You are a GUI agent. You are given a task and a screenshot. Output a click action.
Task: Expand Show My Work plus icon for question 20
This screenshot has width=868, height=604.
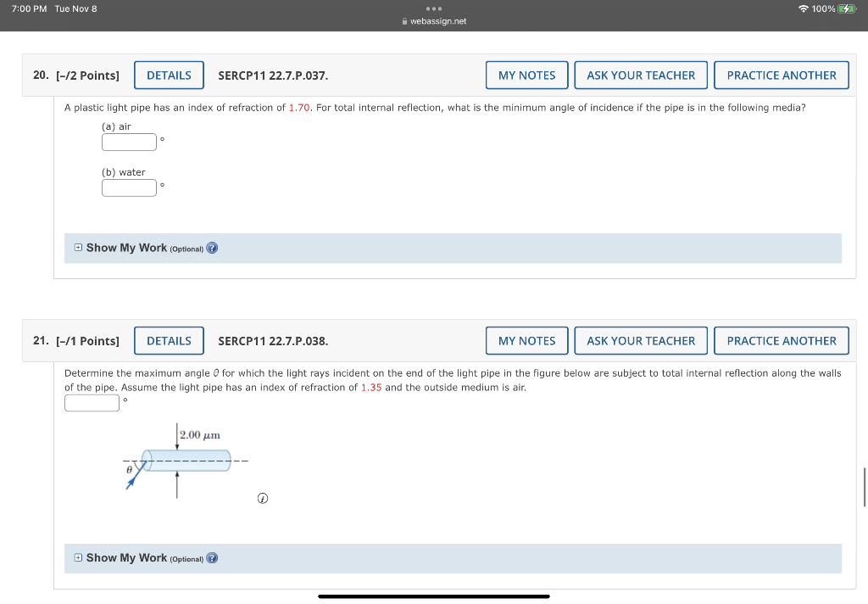click(x=78, y=248)
